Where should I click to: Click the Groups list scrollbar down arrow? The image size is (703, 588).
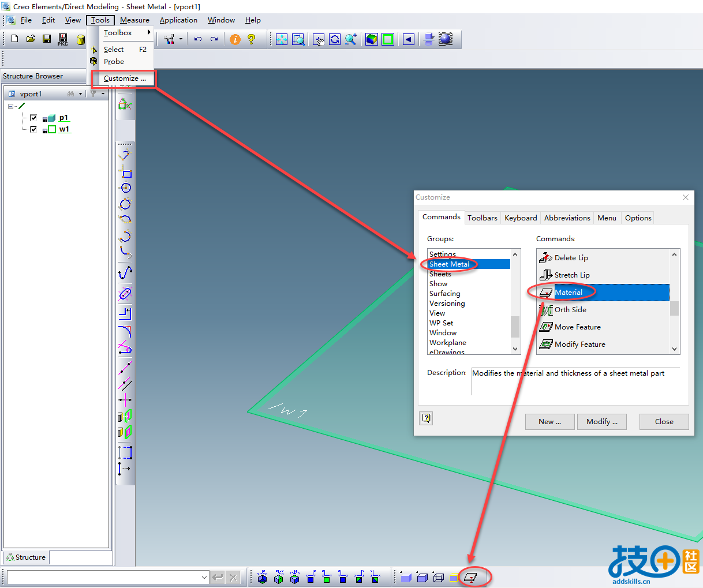click(x=515, y=349)
